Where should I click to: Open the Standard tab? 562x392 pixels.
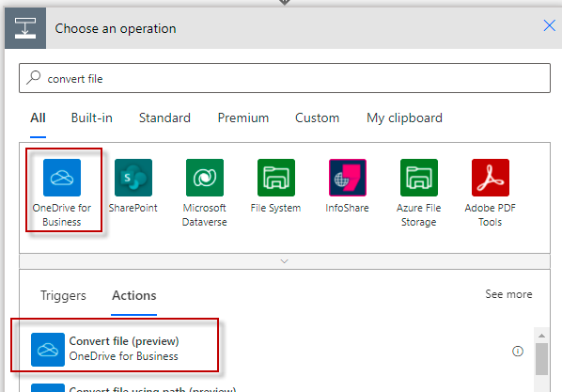point(164,118)
